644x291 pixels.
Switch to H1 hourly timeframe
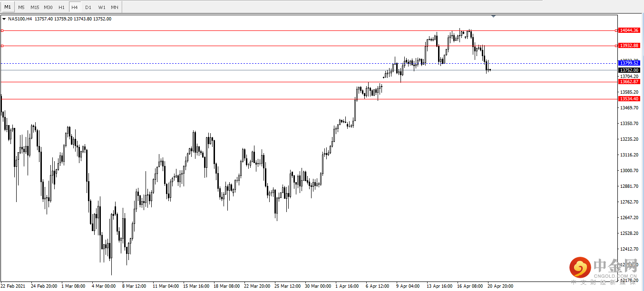point(62,7)
